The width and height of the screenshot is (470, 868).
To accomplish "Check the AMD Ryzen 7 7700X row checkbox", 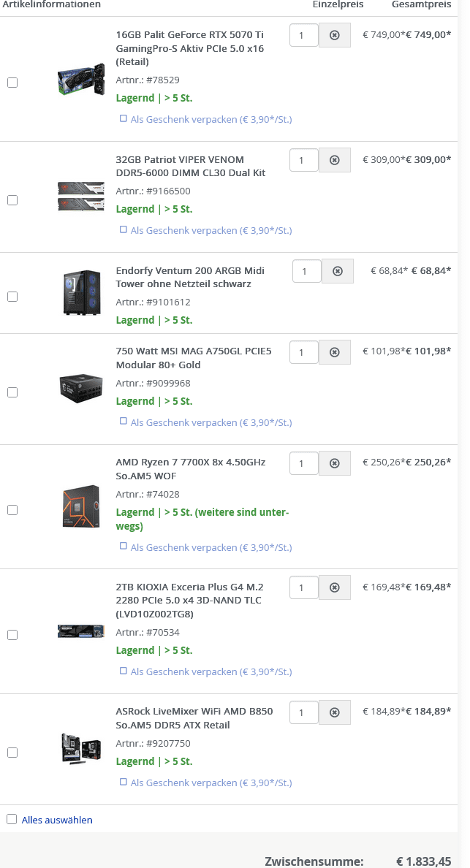I will tap(12, 510).
